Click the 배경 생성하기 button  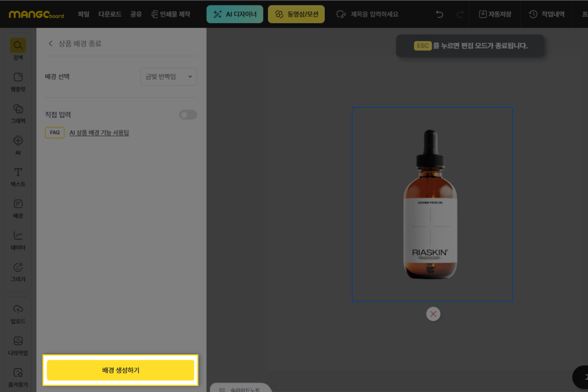point(120,370)
